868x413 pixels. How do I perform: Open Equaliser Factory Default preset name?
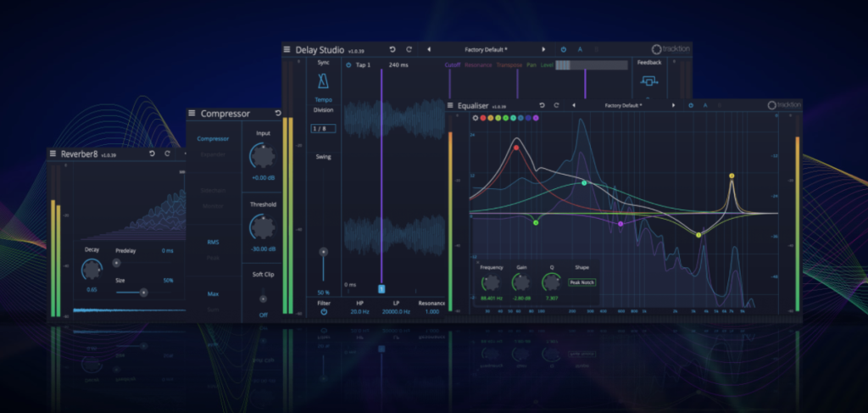point(623,105)
